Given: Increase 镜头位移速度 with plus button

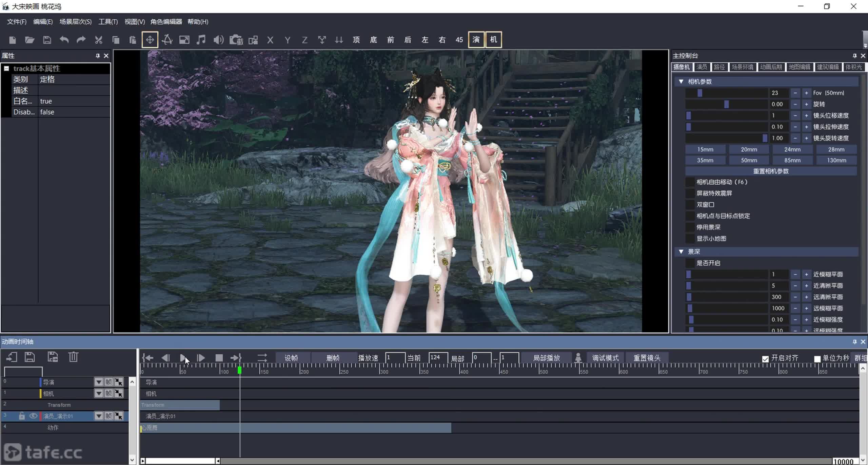Looking at the screenshot, I should [806, 115].
